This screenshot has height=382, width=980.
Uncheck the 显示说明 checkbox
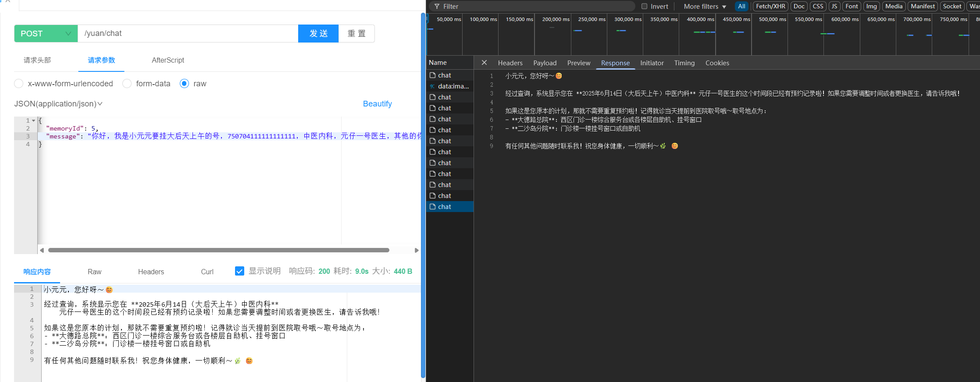239,271
